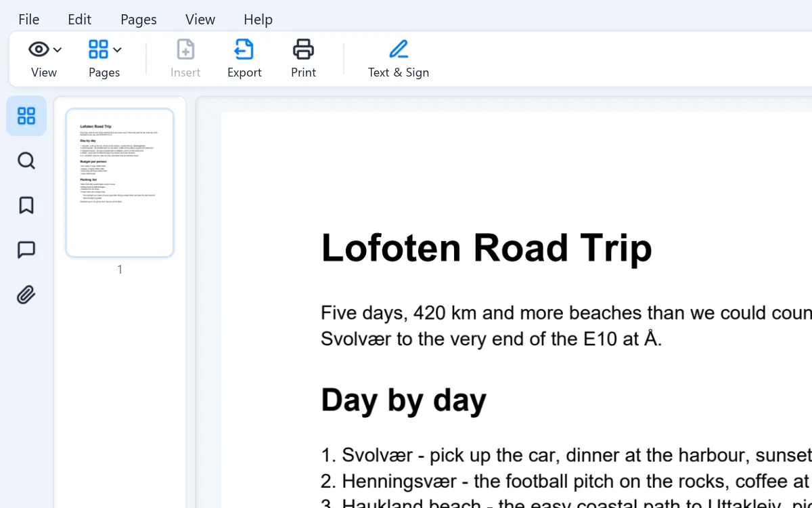
Task: Click the Export icon
Action: coord(244,49)
